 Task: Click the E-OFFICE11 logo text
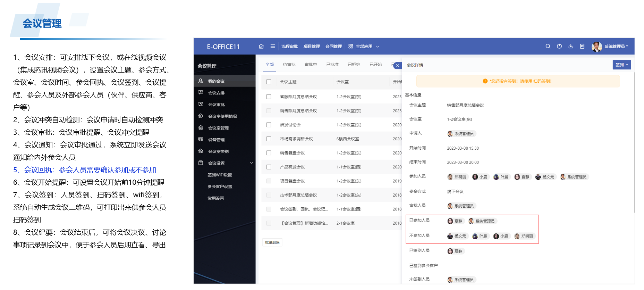pyautogui.click(x=223, y=47)
